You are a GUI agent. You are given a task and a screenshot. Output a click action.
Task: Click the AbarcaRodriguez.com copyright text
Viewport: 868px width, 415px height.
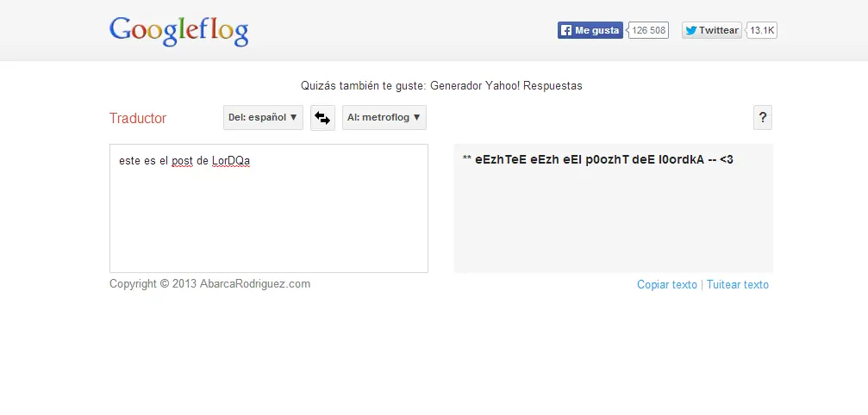pos(209,284)
